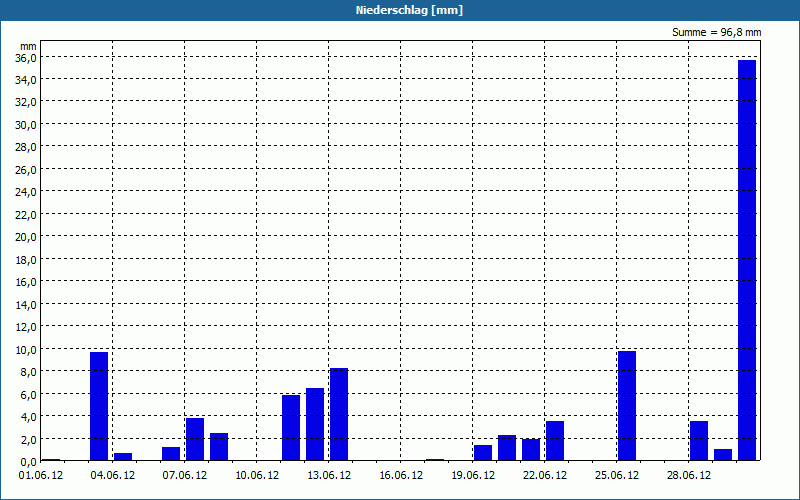This screenshot has width=800, height=500.
Task: Select the 12.06 bar reaching about 6,4 mm
Action: [315, 424]
